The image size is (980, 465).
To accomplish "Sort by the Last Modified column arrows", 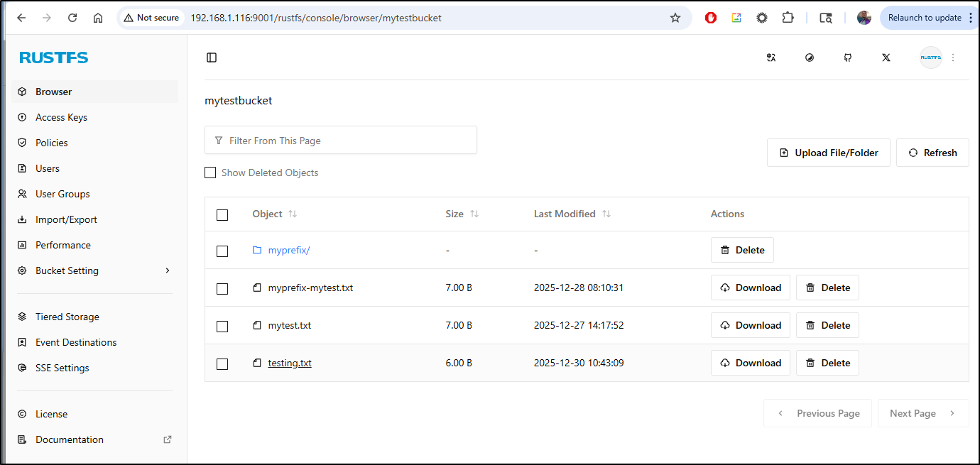I will point(606,214).
